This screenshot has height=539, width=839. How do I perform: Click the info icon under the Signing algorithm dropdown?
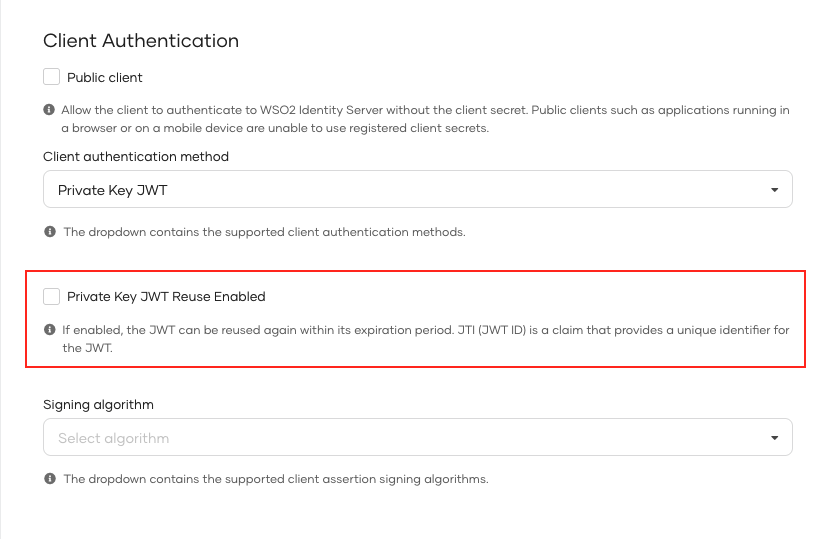pyautogui.click(x=49, y=479)
